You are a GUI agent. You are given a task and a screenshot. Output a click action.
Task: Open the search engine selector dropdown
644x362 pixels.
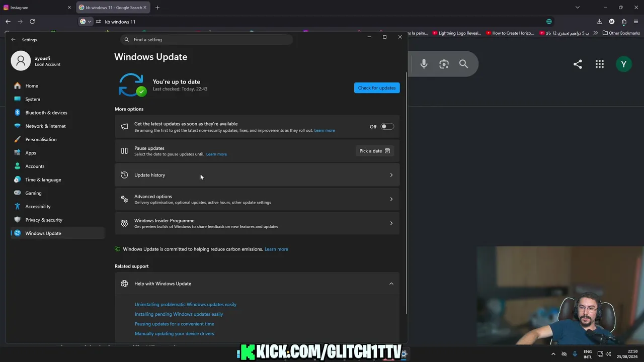[x=86, y=22]
